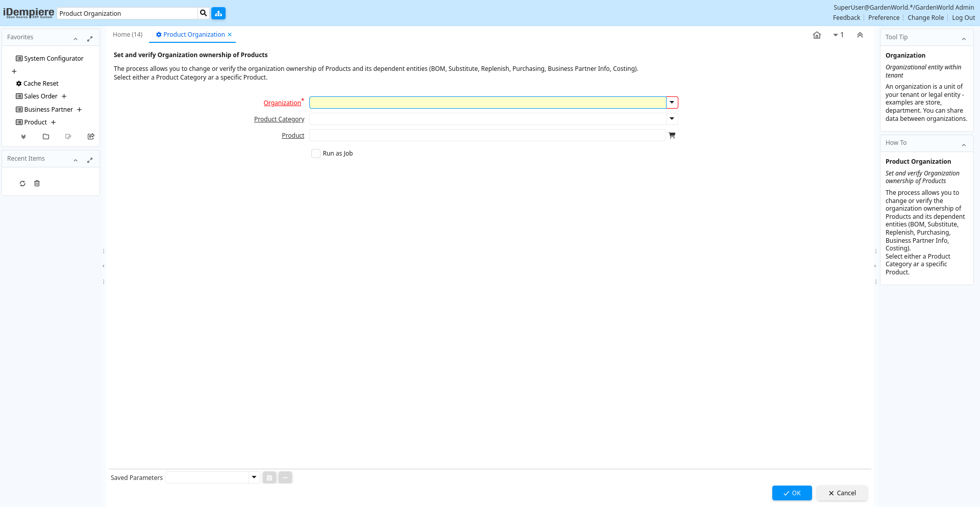Image resolution: width=980 pixels, height=507 pixels.
Task: Click into the Product input field
Action: point(487,136)
